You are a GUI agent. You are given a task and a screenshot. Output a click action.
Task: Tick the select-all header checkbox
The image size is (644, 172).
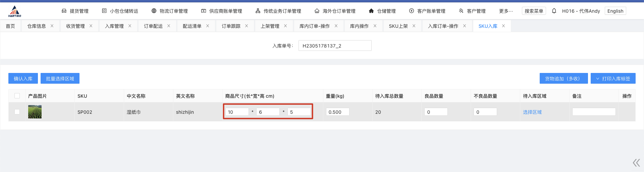(x=17, y=96)
